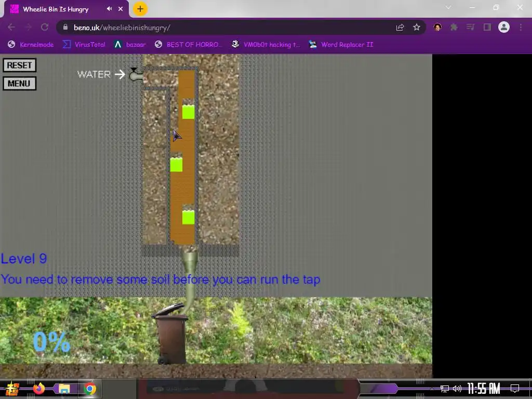532x399 pixels.
Task: Mute the Wheelie Bin Is Hungry tab
Action: click(109, 9)
